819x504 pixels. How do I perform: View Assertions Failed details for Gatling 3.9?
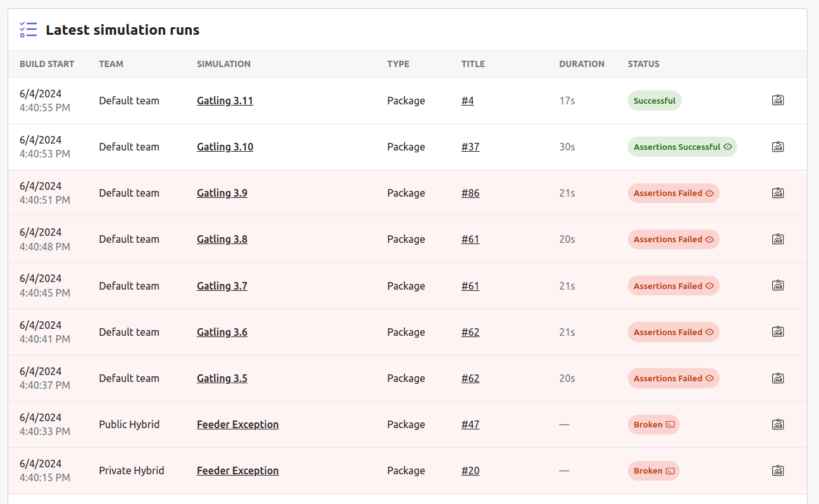click(x=673, y=193)
